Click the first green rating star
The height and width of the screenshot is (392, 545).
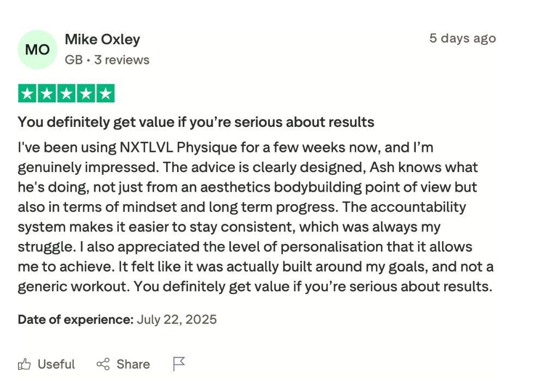pos(27,94)
